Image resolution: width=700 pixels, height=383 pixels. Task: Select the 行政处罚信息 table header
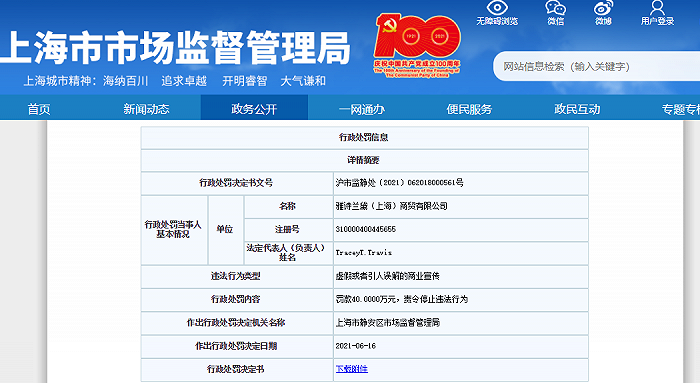364,137
